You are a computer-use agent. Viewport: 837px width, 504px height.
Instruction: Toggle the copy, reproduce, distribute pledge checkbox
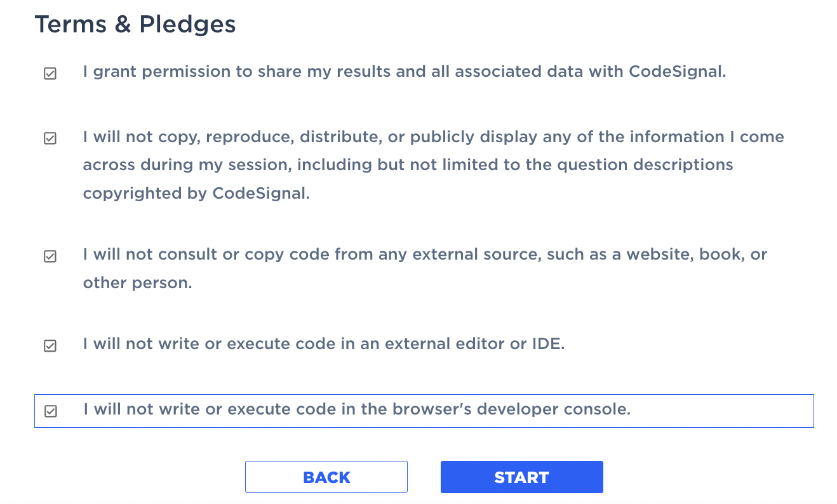[50, 138]
